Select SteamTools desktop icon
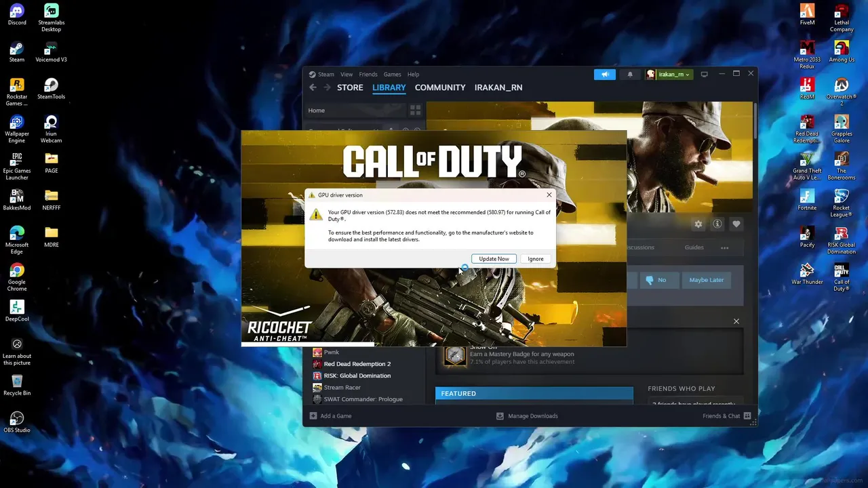The width and height of the screenshot is (868, 488). coord(51,89)
